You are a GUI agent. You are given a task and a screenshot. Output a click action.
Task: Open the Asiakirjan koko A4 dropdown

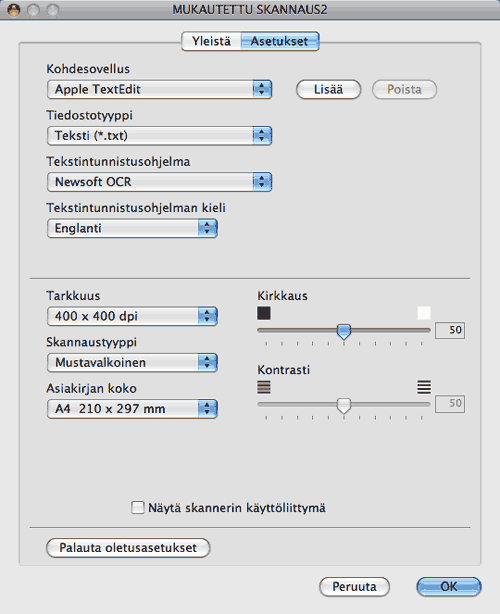[x=132, y=409]
